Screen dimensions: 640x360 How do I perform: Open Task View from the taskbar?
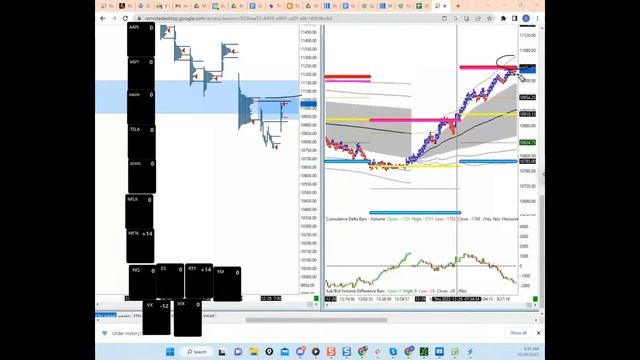[222, 351]
